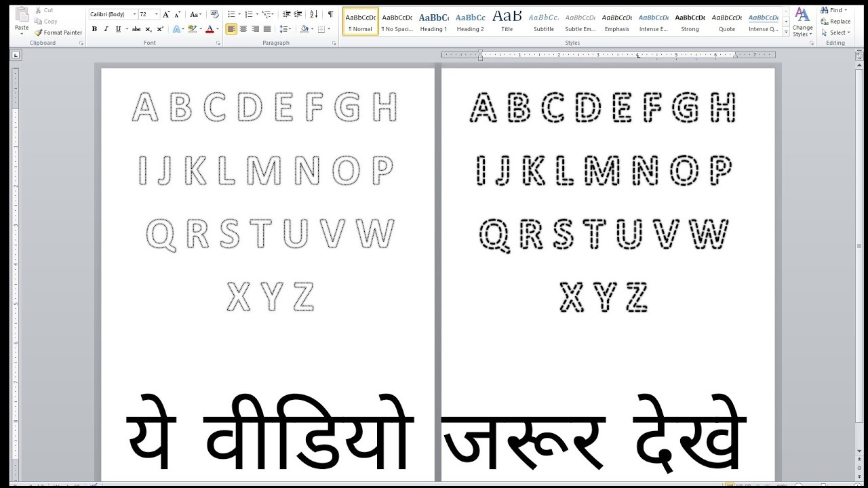Toggle Align Text Right
The image size is (868, 488).
coord(255,29)
